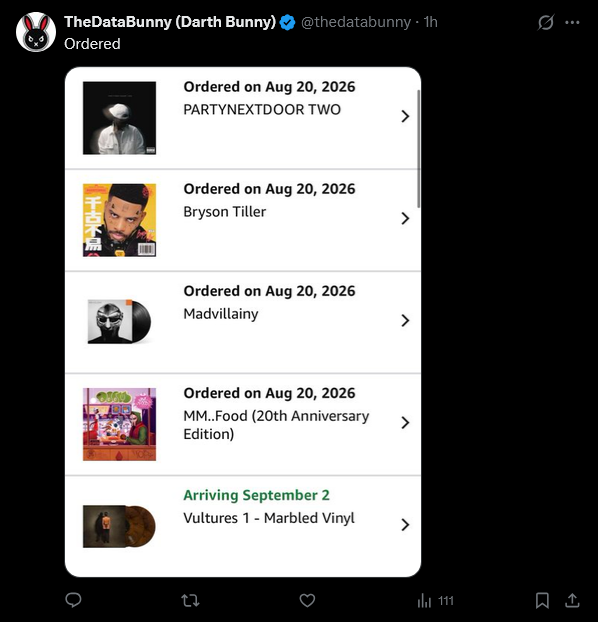Open the three-dot more options menu
This screenshot has height=622, width=598.
[572, 23]
